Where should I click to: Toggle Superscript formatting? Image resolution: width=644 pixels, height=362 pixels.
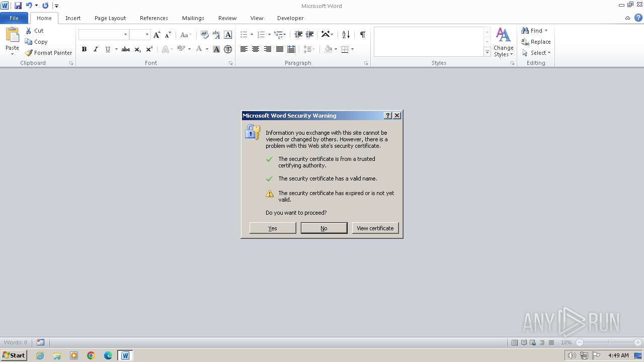pyautogui.click(x=149, y=49)
